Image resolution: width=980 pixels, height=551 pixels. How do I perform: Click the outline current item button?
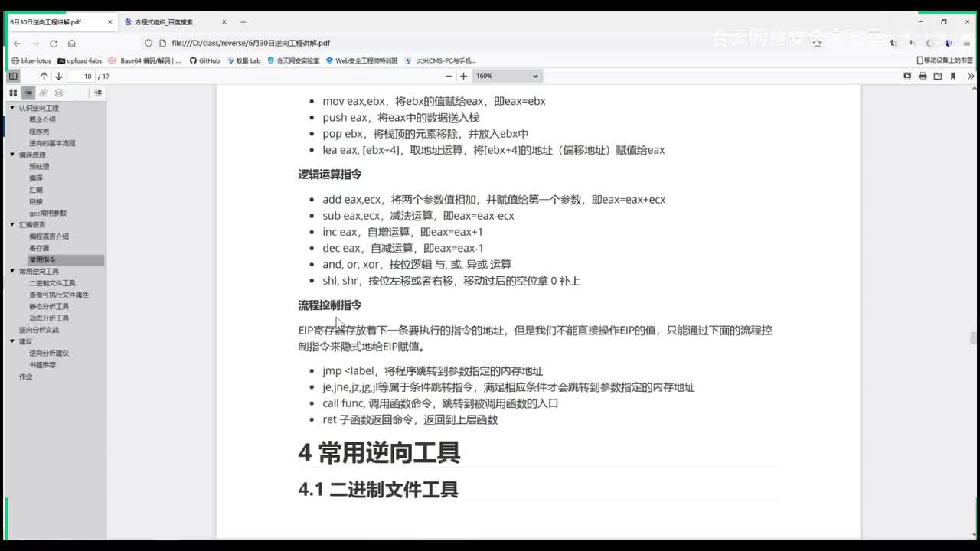tap(97, 93)
